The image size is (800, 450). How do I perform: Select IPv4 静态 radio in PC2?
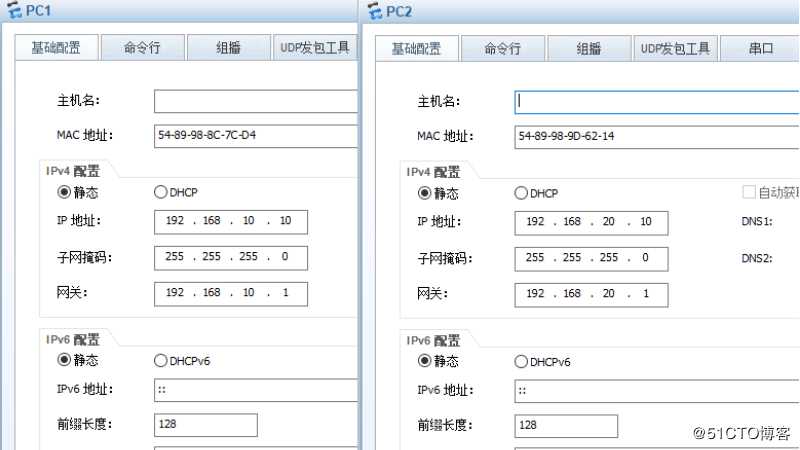424,193
